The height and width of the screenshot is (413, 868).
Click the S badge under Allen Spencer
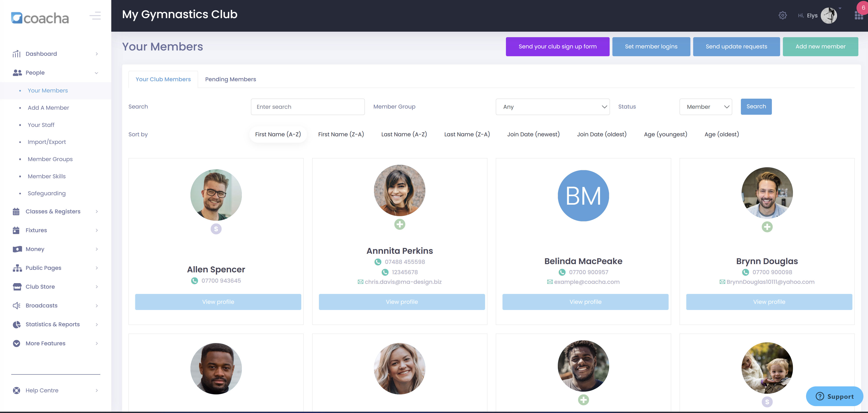pyautogui.click(x=216, y=229)
